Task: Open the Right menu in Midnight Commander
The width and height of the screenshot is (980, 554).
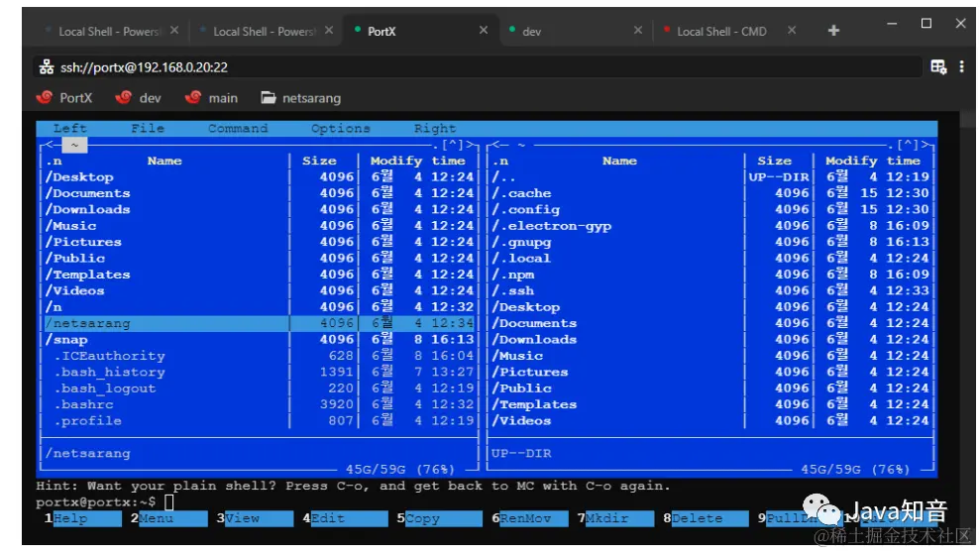Action: click(435, 128)
